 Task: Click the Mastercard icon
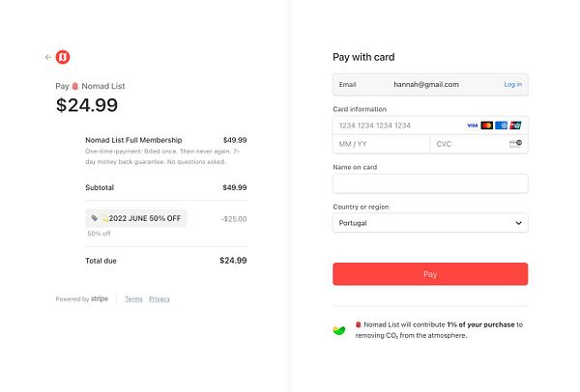click(x=486, y=126)
